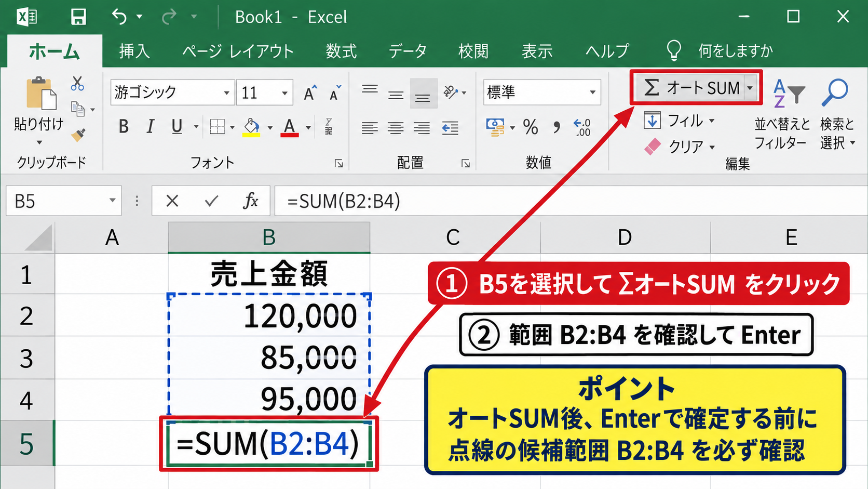
Task: Open 並べ替えとフィルター sort menu
Action: coord(781,114)
